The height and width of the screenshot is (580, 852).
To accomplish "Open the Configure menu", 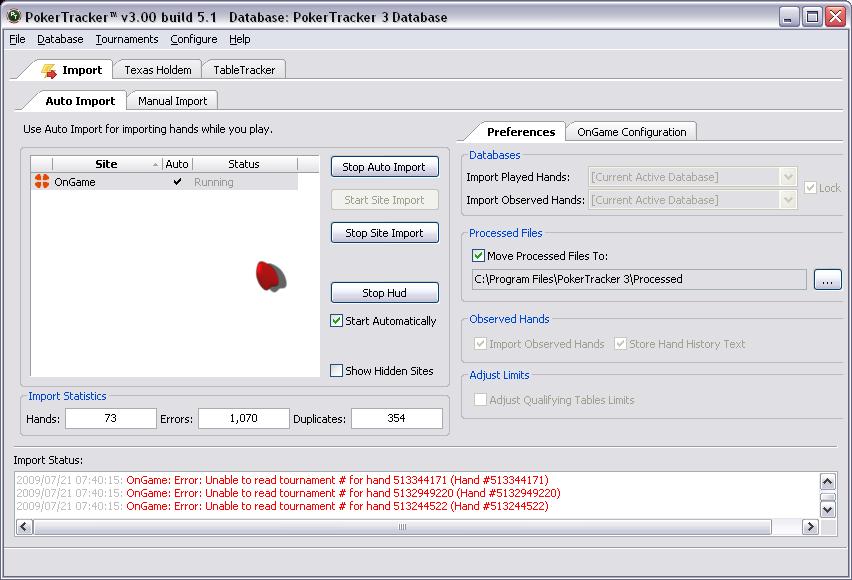I will point(194,39).
